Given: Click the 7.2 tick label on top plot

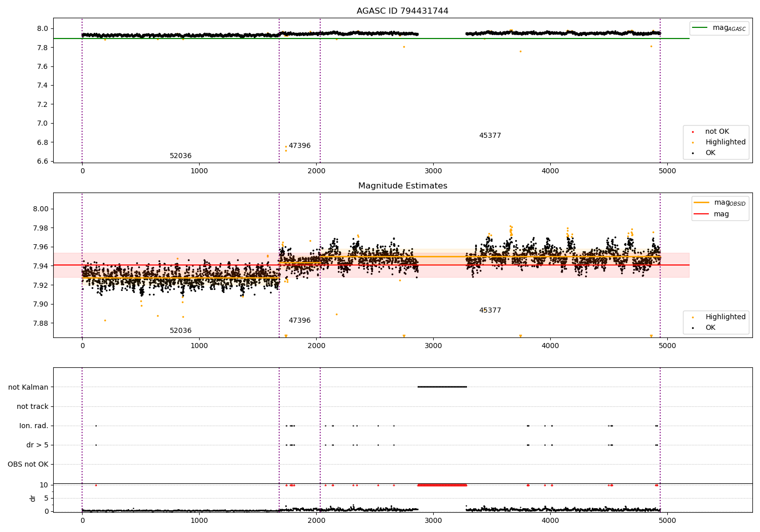Looking at the screenshot, I should coord(43,104).
